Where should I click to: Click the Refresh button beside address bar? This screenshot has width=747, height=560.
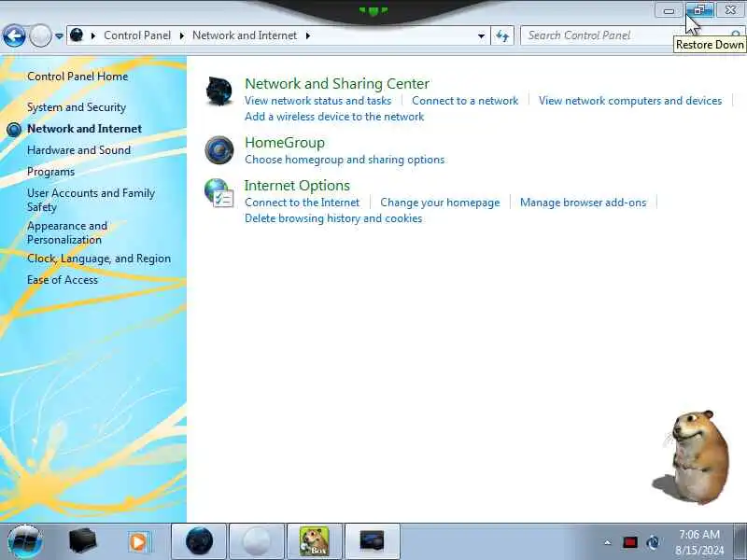(x=502, y=35)
